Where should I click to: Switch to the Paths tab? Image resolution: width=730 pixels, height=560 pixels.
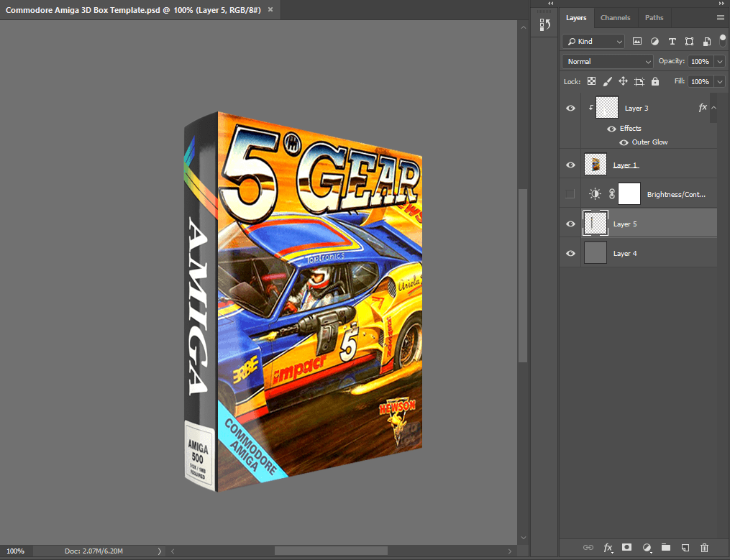[x=654, y=18]
